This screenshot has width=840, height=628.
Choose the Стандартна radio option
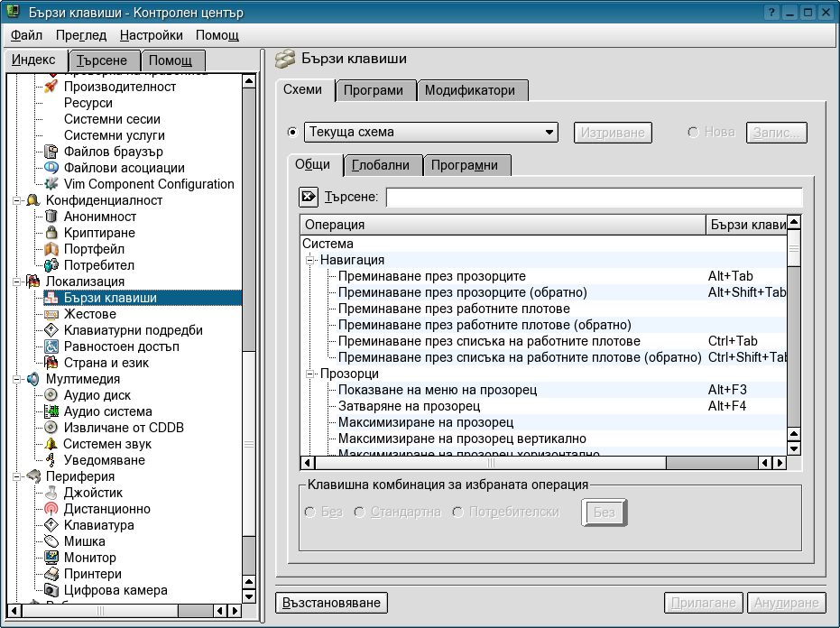(359, 513)
